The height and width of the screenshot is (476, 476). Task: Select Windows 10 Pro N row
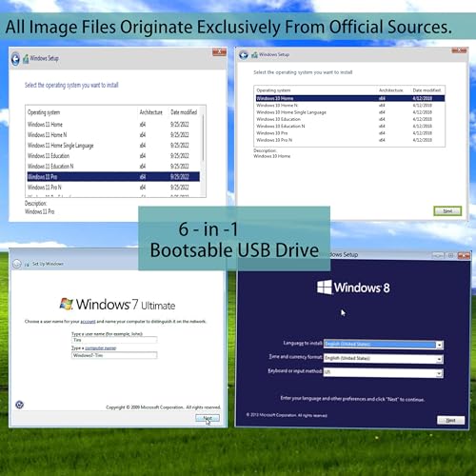[350, 140]
